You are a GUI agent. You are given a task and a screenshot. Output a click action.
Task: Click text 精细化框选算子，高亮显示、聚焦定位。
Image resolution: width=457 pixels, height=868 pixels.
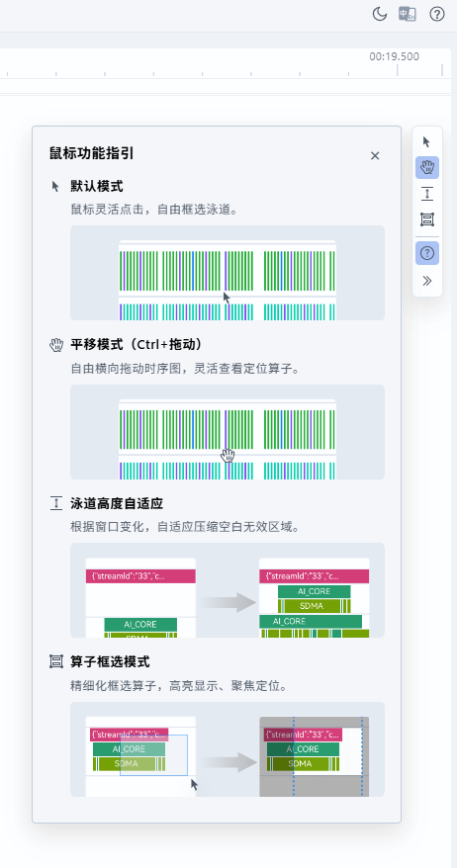[x=179, y=686]
